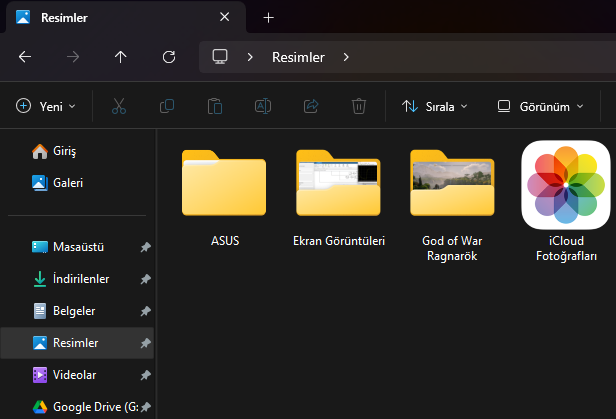Click pin icon next to İndirilenler
The height and width of the screenshot is (419, 616).
[146, 279]
